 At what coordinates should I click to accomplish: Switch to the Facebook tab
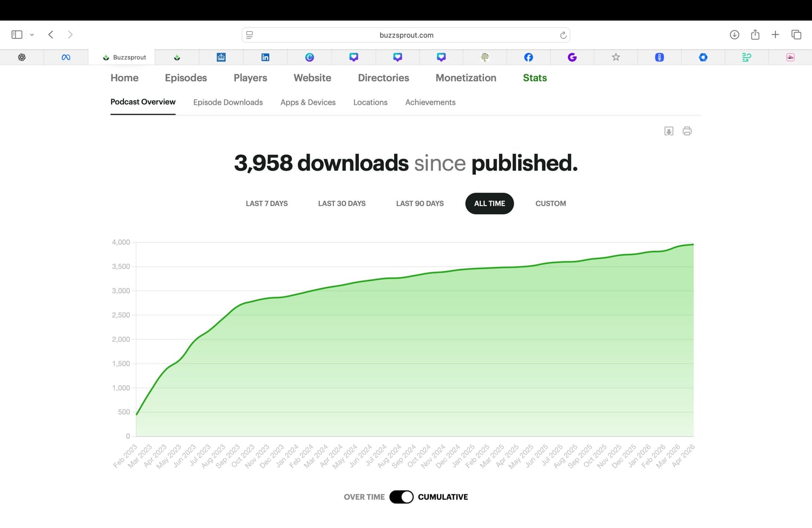(x=529, y=57)
